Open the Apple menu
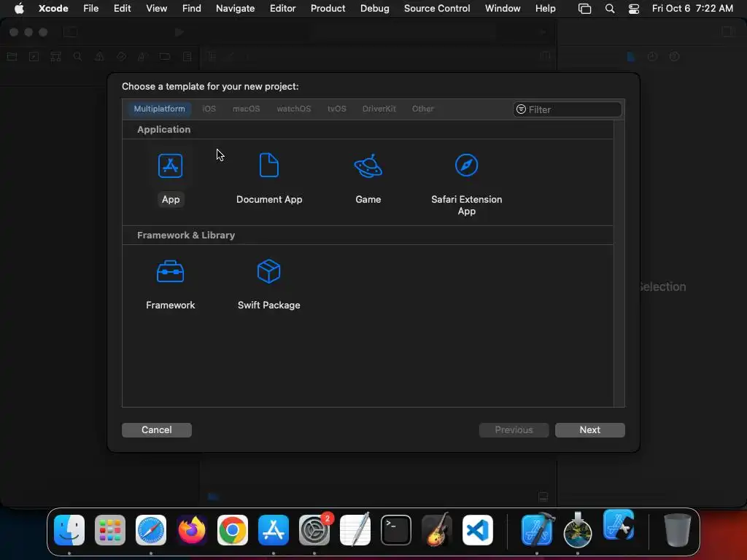 (x=19, y=8)
